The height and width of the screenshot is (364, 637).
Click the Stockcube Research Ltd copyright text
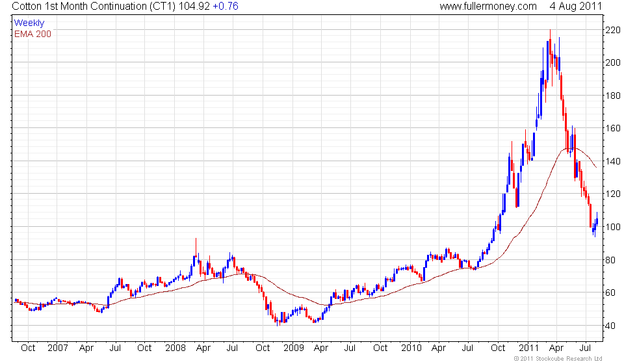[x=558, y=359]
